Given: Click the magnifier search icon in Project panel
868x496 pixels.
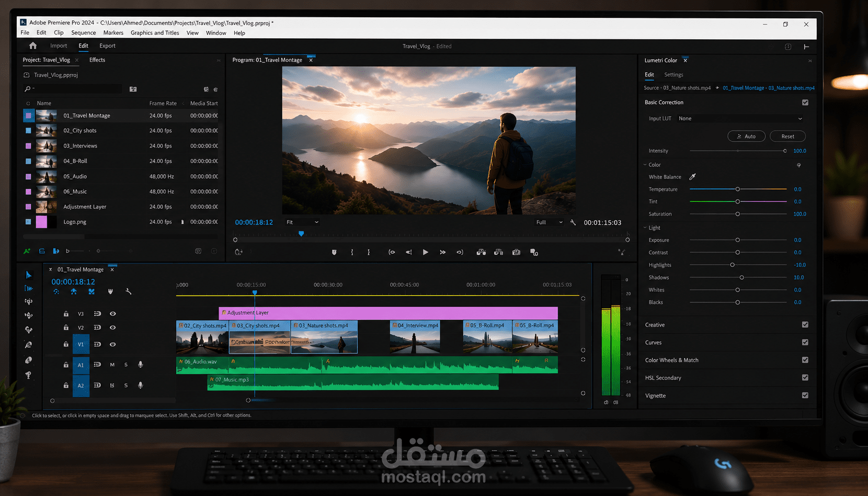Looking at the screenshot, I should (x=28, y=89).
